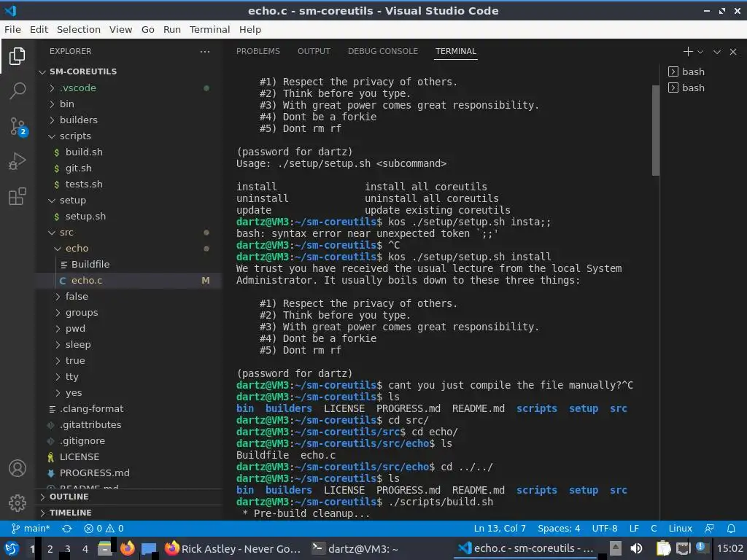The width and height of the screenshot is (747, 560).
Task: Open setup.sh in the setup folder
Action: (x=128, y=216)
